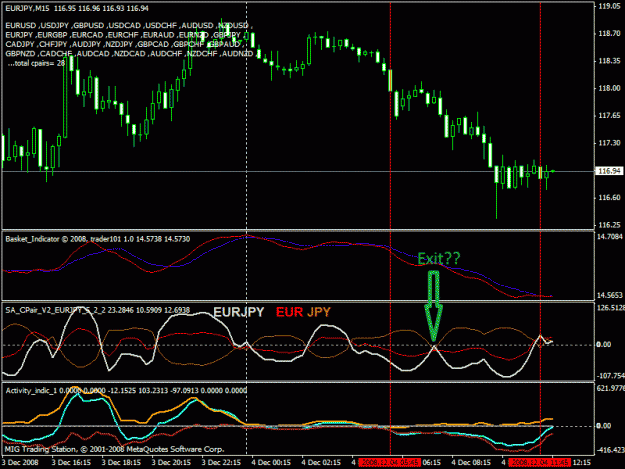Click the -107.754 scale value of SA_CPair
Viewport: 625px width, 469px height.
click(611, 376)
